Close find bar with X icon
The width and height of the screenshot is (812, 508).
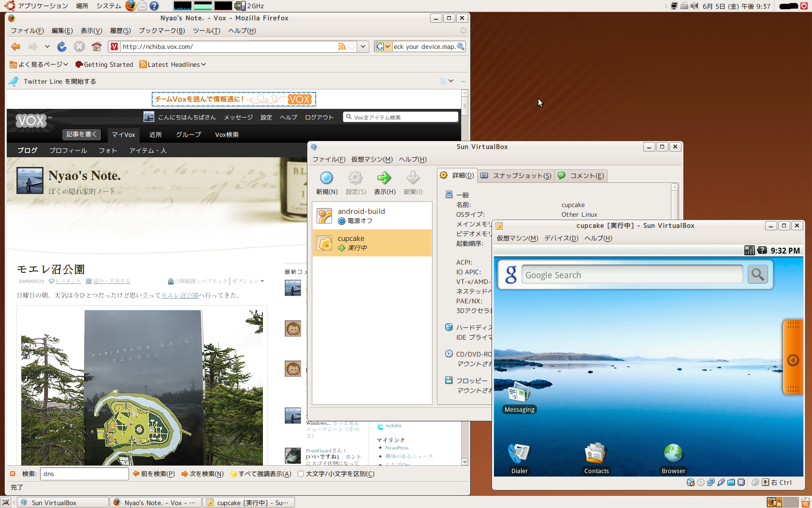point(13,474)
